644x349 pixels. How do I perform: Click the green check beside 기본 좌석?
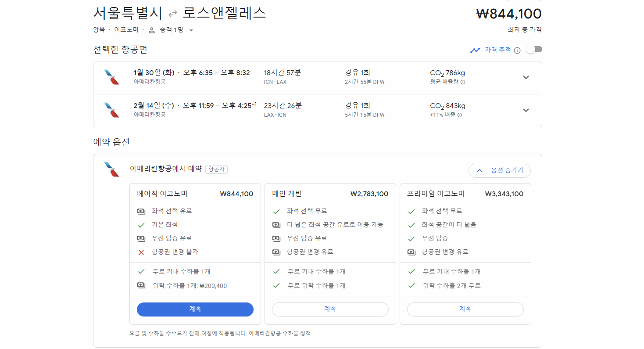(141, 225)
